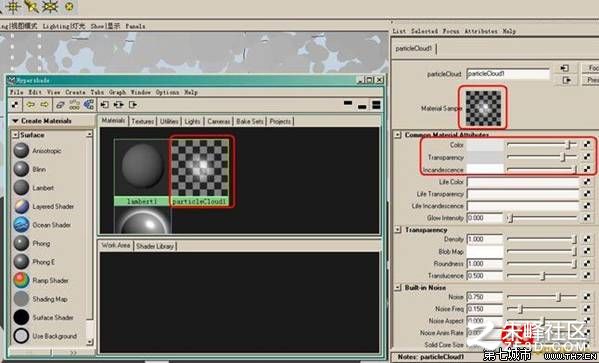
Task: Click the Output Connections icon in Hypershade
Action: [x=133, y=104]
